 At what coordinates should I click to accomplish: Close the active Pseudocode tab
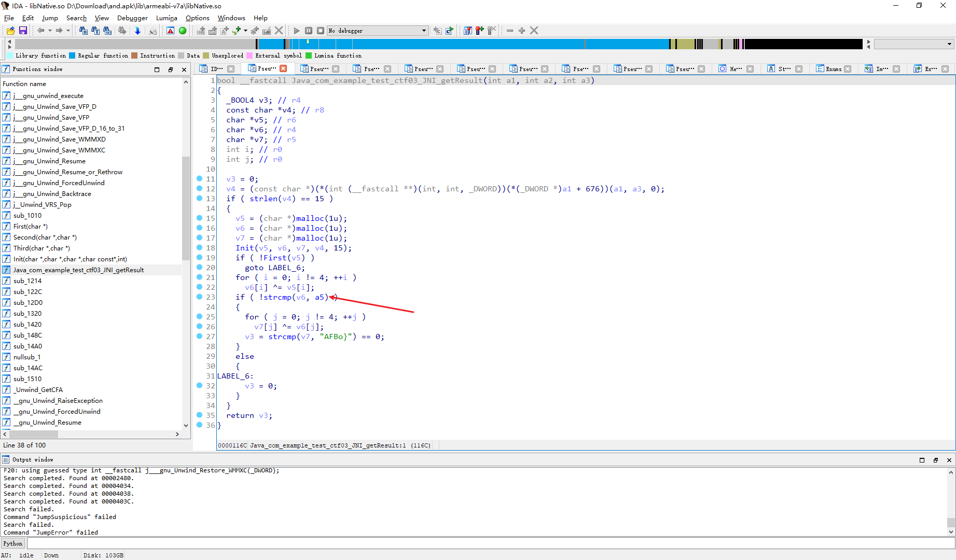click(x=283, y=68)
